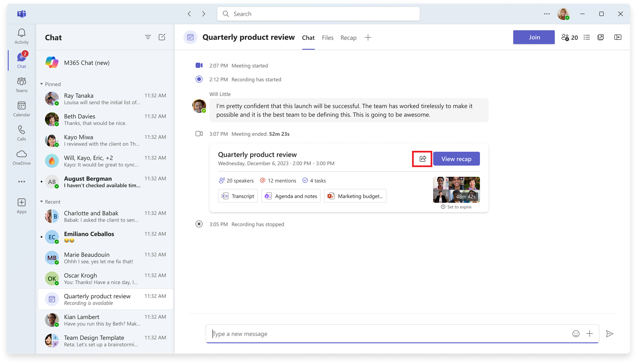Start a new chat with the compose icon
This screenshot has height=364, width=637.
[x=162, y=37]
